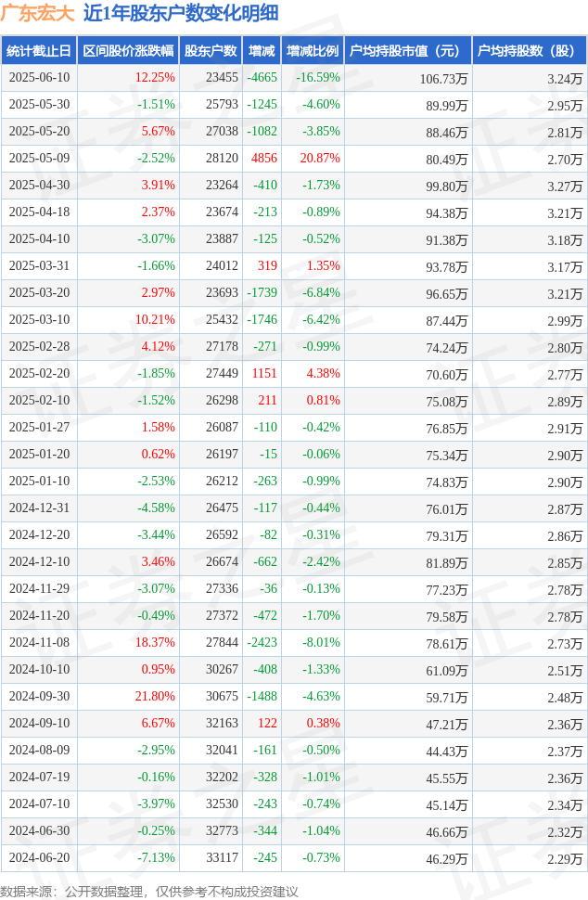Click the 20.87% change ratio cell

click(x=320, y=158)
